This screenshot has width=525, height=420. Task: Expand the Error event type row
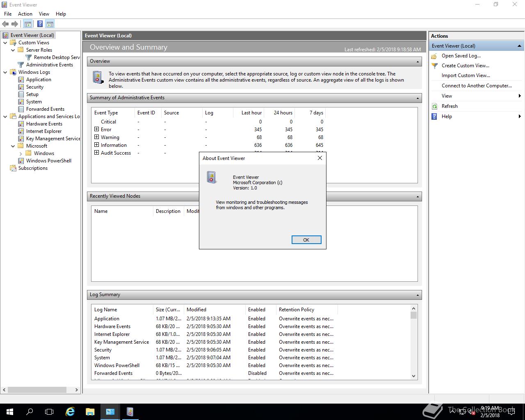tap(96, 129)
